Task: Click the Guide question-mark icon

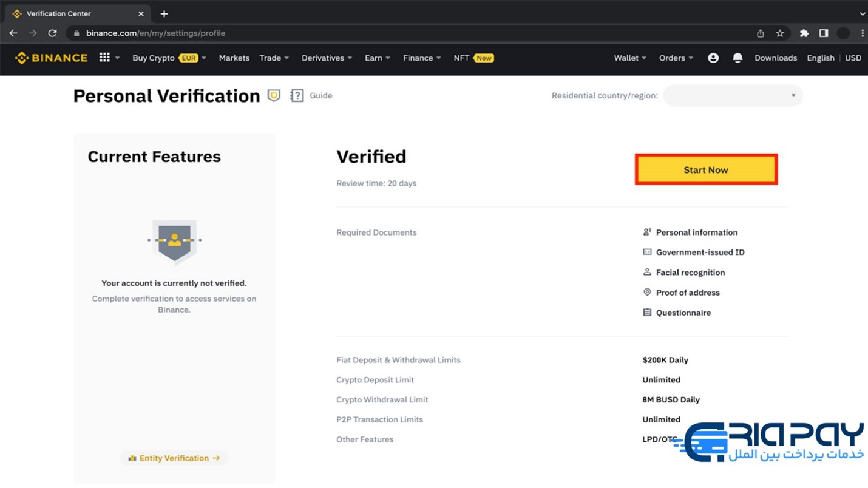Action: click(297, 95)
